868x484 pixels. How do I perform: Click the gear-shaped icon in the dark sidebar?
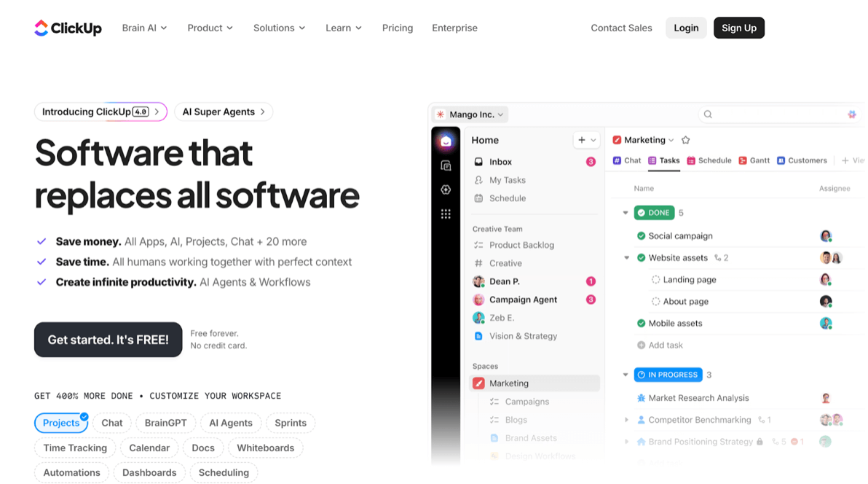coord(446,190)
